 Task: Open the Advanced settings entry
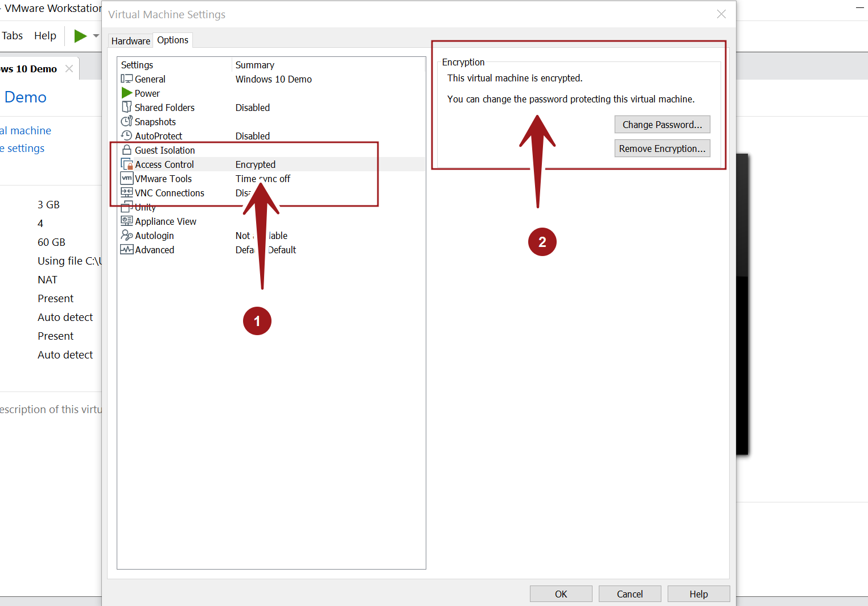154,249
